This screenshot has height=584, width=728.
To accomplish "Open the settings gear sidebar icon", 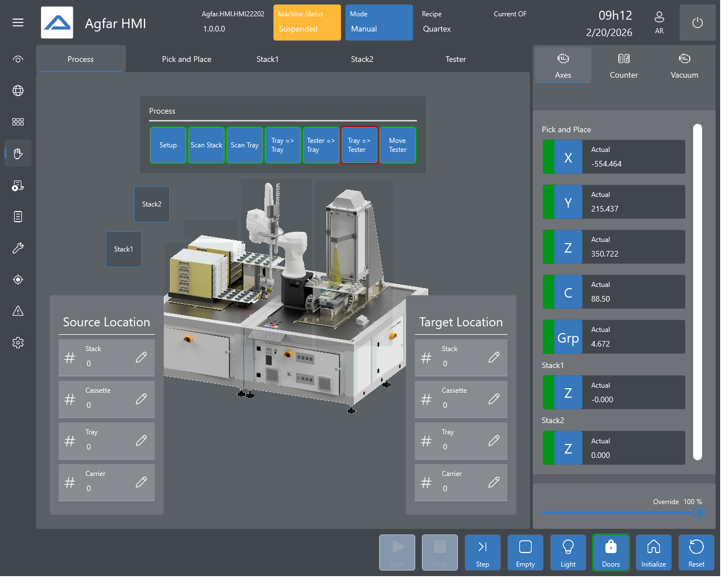I will (x=18, y=343).
